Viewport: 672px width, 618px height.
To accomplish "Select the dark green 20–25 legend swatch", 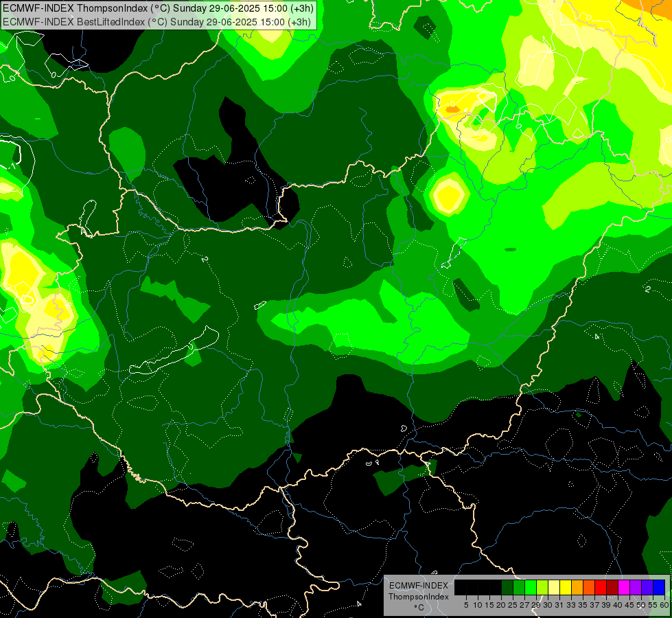I will coord(507,587).
